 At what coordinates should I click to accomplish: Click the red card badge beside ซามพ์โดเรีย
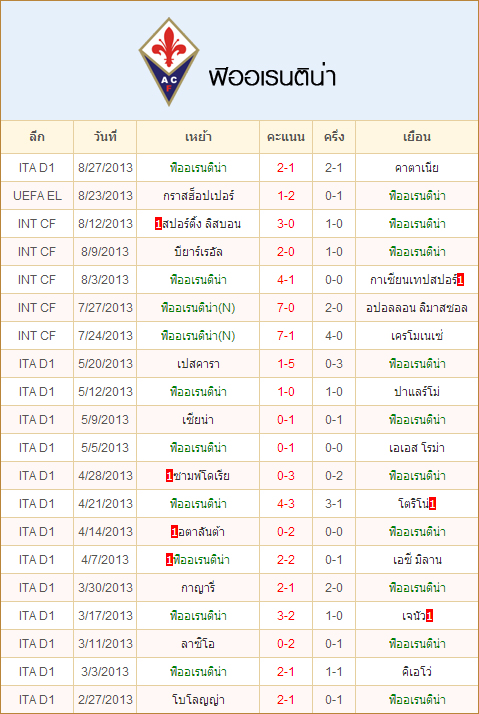(x=169, y=476)
